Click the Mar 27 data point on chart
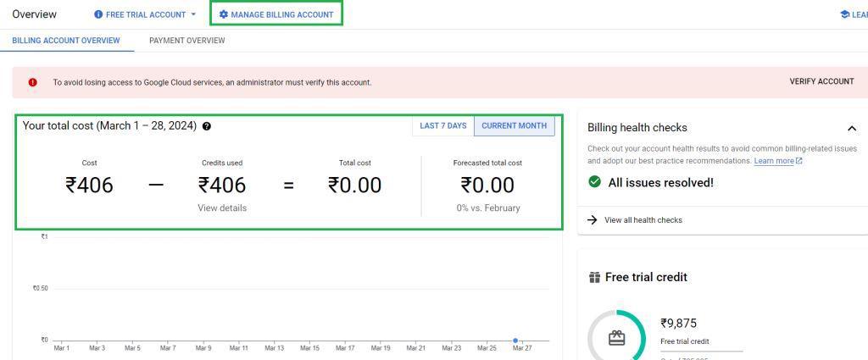 tap(515, 341)
